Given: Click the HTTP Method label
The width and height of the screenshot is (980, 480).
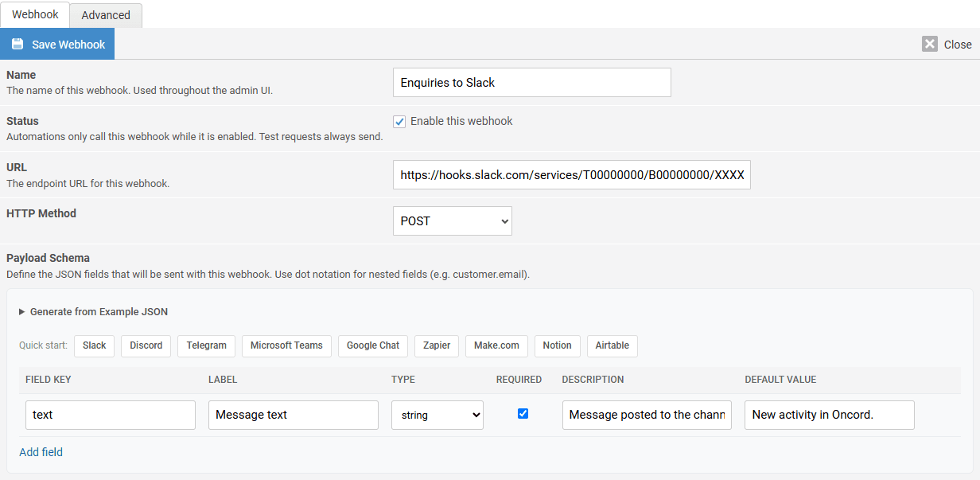Looking at the screenshot, I should [41, 213].
